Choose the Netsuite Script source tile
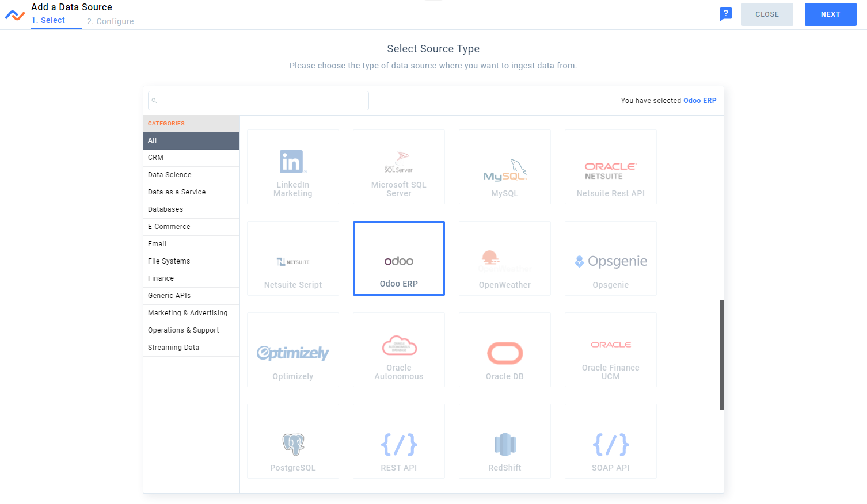This screenshot has height=504, width=867. [x=293, y=258]
